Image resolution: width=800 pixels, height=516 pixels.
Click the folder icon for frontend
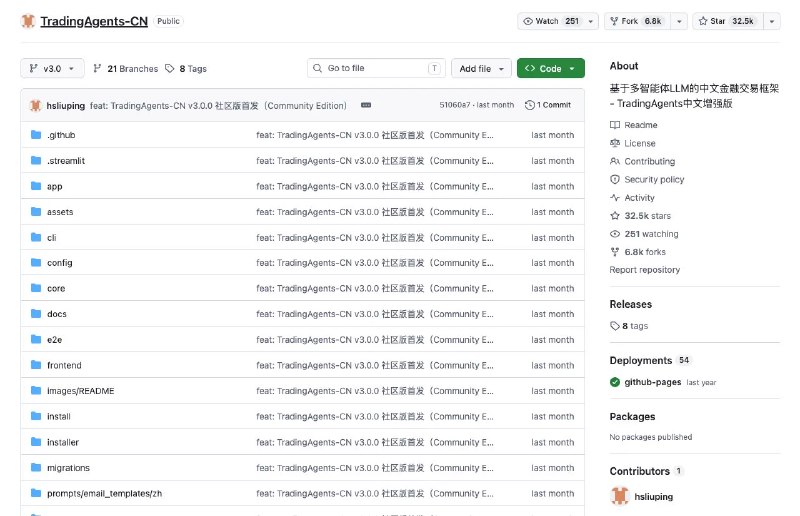point(36,365)
